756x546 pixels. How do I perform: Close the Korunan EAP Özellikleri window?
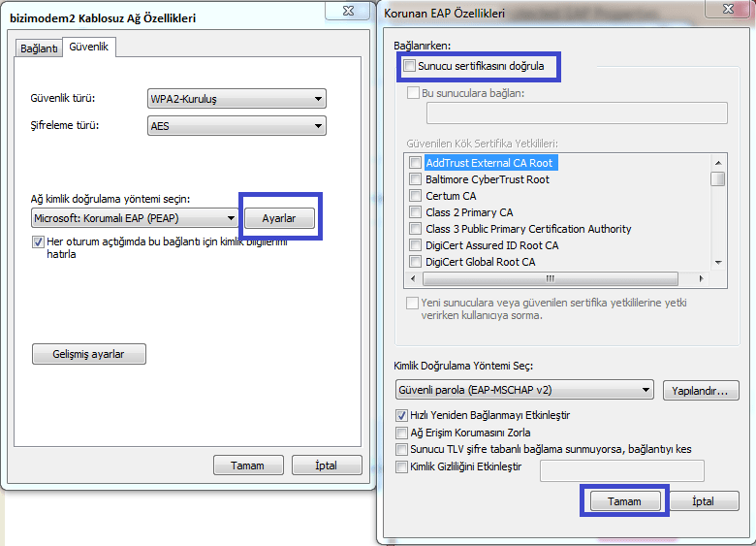728,9
